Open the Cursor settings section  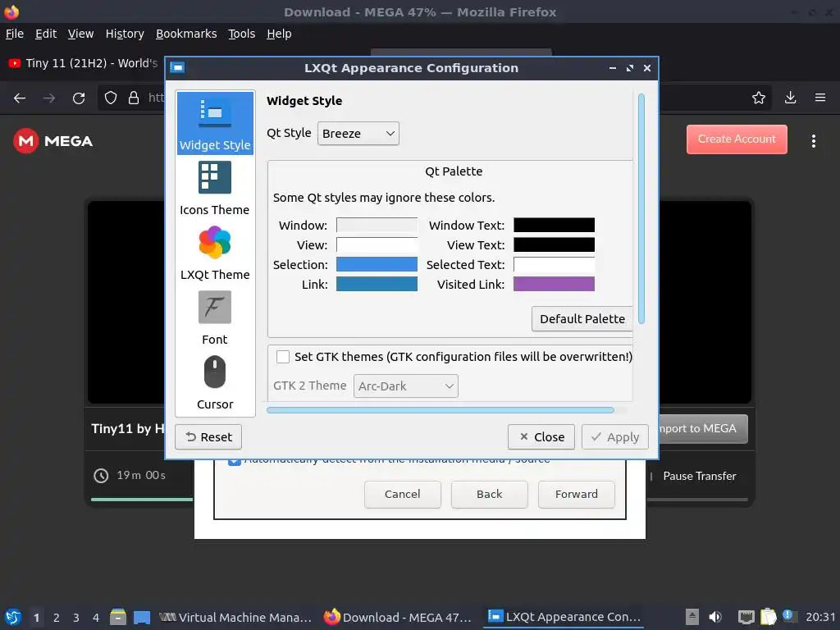(215, 382)
